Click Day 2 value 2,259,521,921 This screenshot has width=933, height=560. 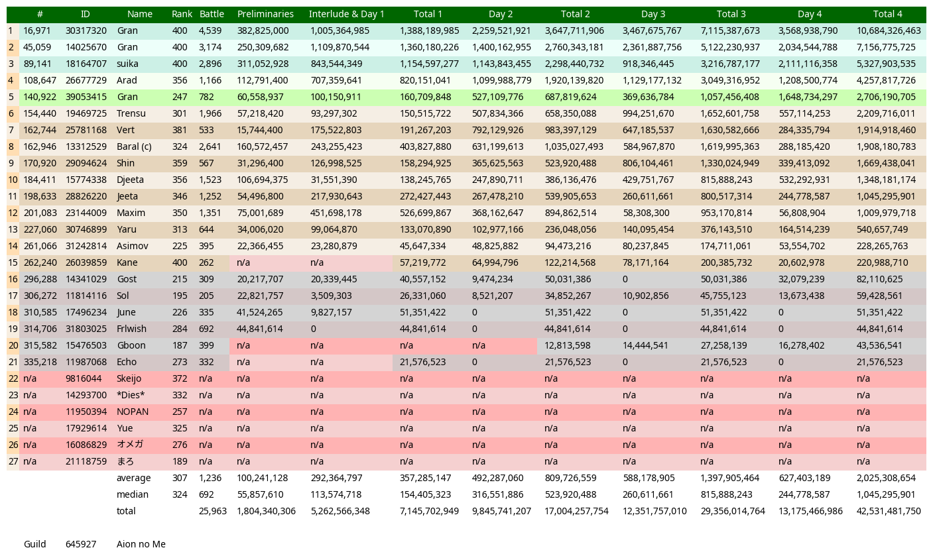coord(501,30)
